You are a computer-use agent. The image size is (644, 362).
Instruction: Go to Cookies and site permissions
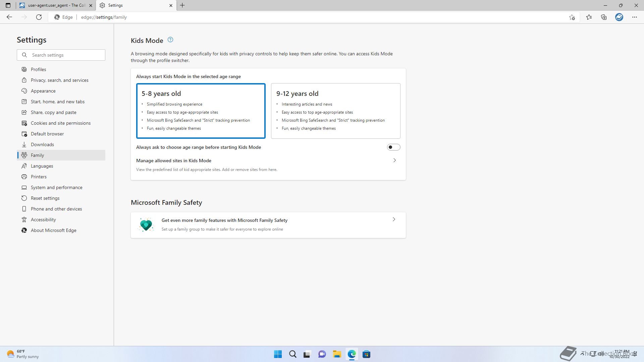point(60,123)
